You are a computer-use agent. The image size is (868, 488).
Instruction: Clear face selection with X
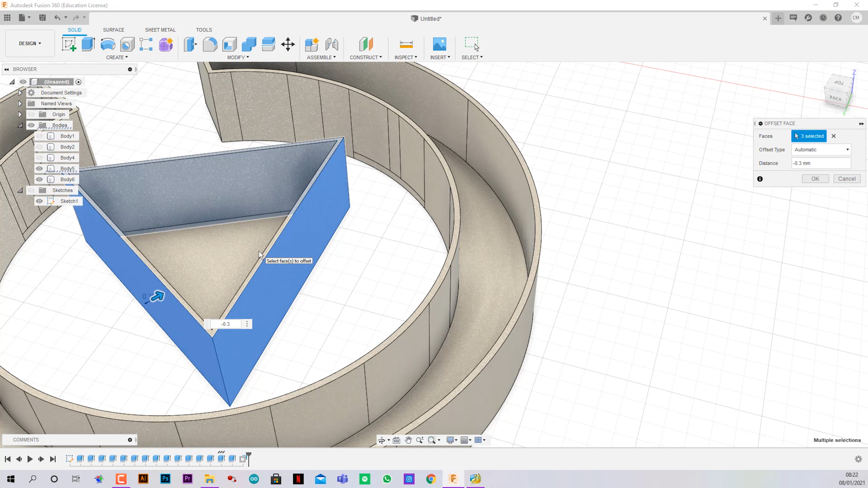pyautogui.click(x=834, y=136)
